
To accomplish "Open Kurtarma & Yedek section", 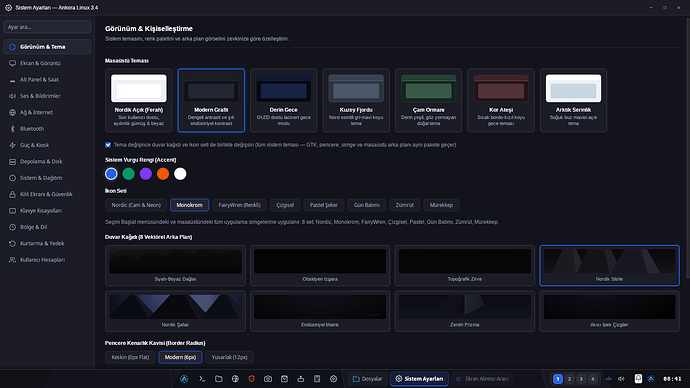I will tap(47, 243).
